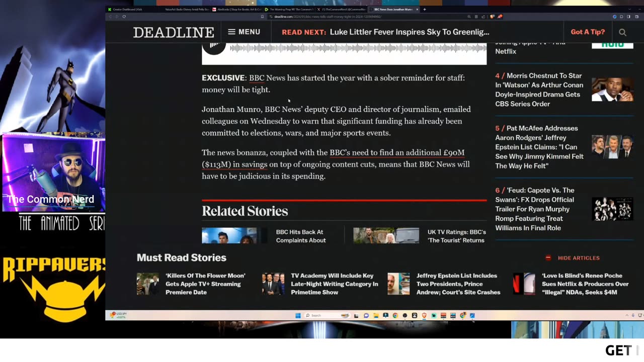Go back in the browser
Image resolution: width=644 pixels, height=362 pixels.
(x=110, y=17)
